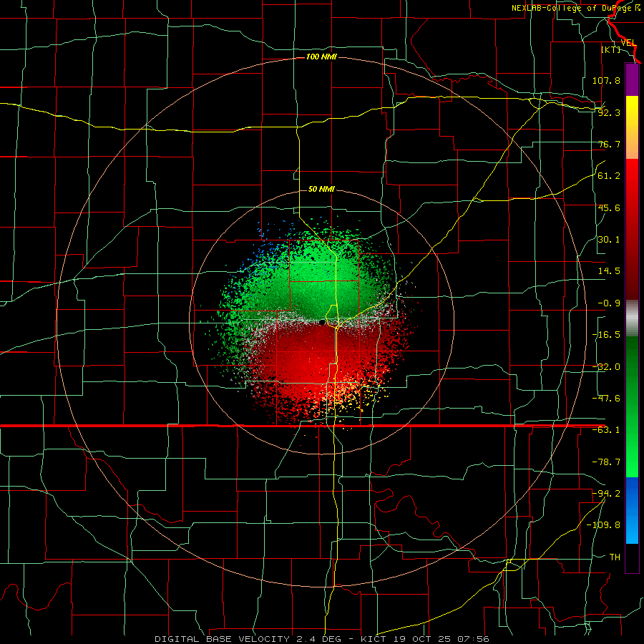Image resolution: width=644 pixels, height=644 pixels.
Task: Click the 30.1 value on velocity scale
Action: [609, 240]
